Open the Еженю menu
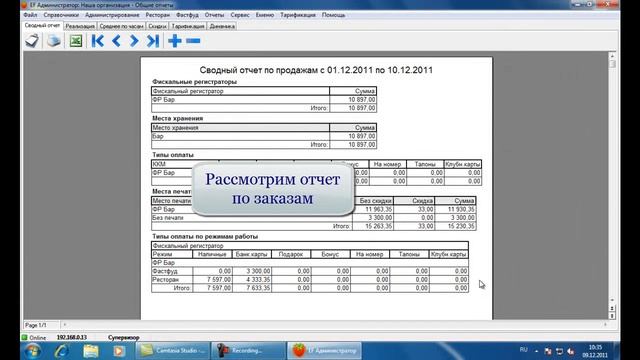The height and width of the screenshot is (360, 640). 265,15
